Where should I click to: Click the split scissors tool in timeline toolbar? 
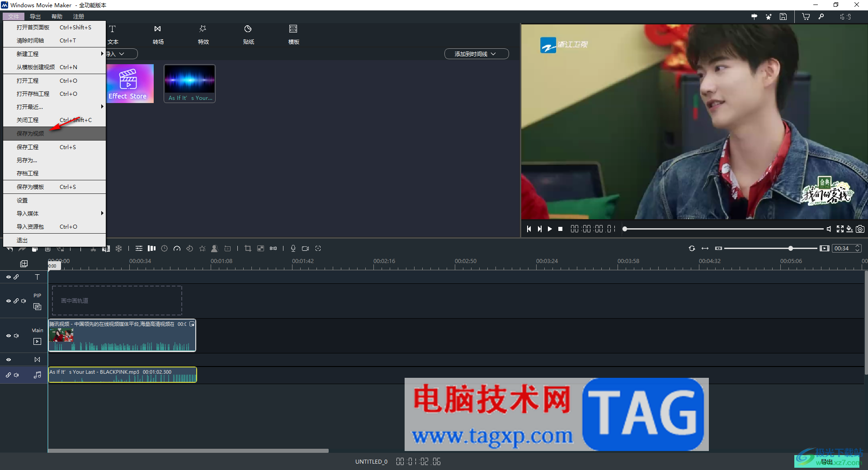pyautogui.click(x=93, y=249)
